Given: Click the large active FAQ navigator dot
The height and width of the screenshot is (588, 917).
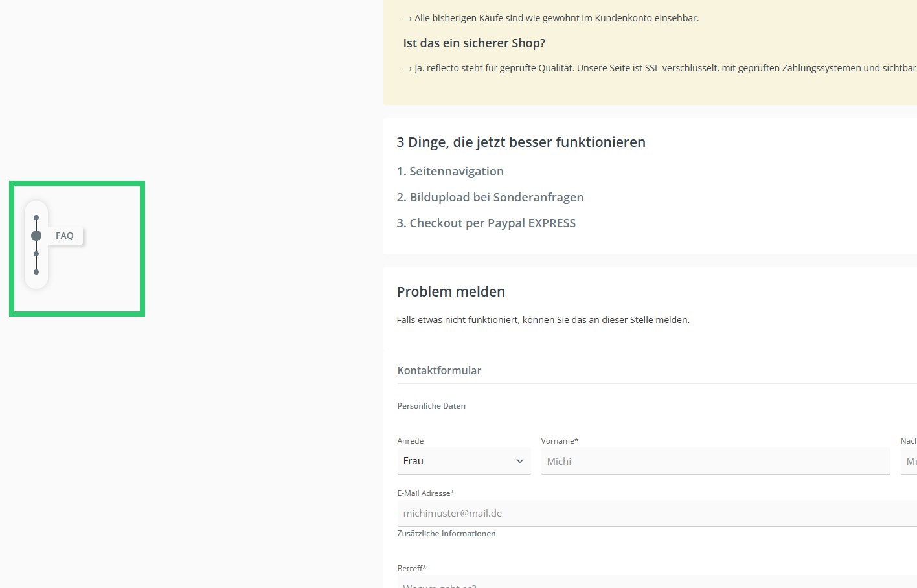Looking at the screenshot, I should 36,236.
